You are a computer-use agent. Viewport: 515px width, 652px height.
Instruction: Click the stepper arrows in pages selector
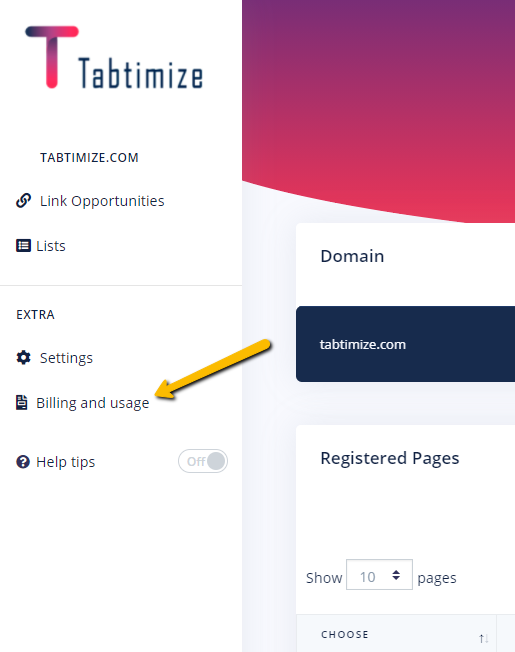tap(396, 575)
